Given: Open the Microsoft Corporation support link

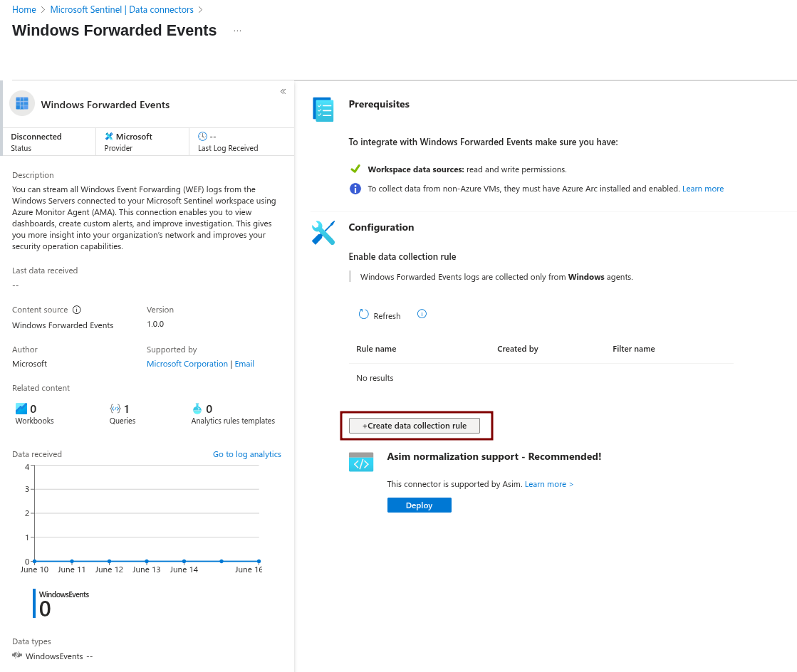Looking at the screenshot, I should 187,364.
